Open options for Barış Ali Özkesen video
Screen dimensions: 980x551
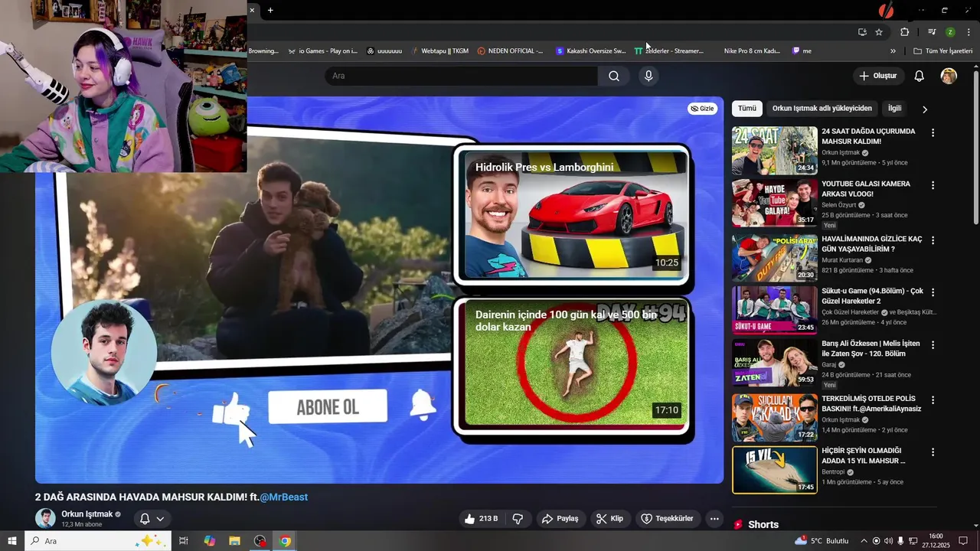(x=933, y=344)
